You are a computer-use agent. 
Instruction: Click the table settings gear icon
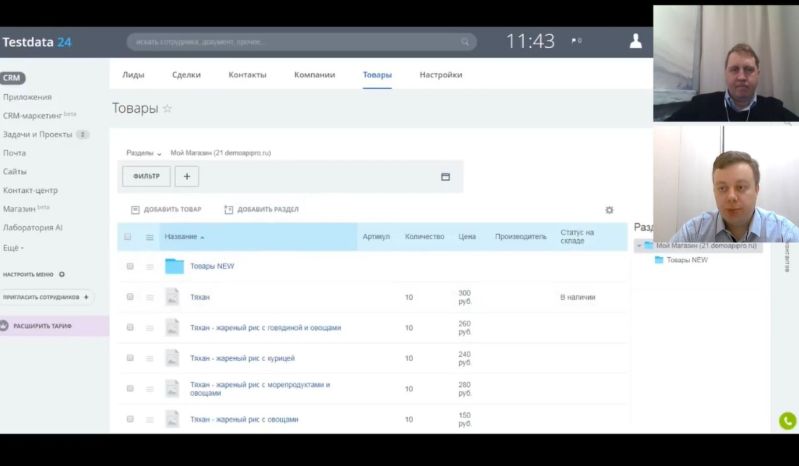609,210
